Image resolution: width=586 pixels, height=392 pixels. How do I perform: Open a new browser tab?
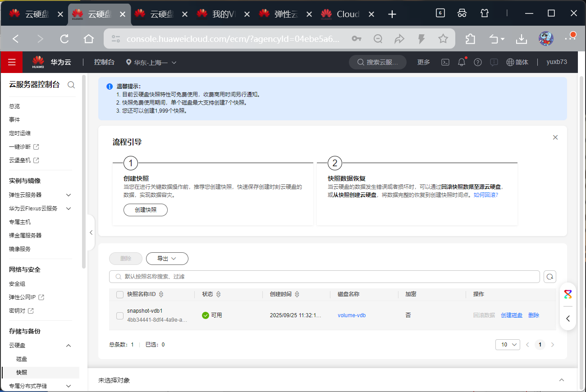point(392,14)
